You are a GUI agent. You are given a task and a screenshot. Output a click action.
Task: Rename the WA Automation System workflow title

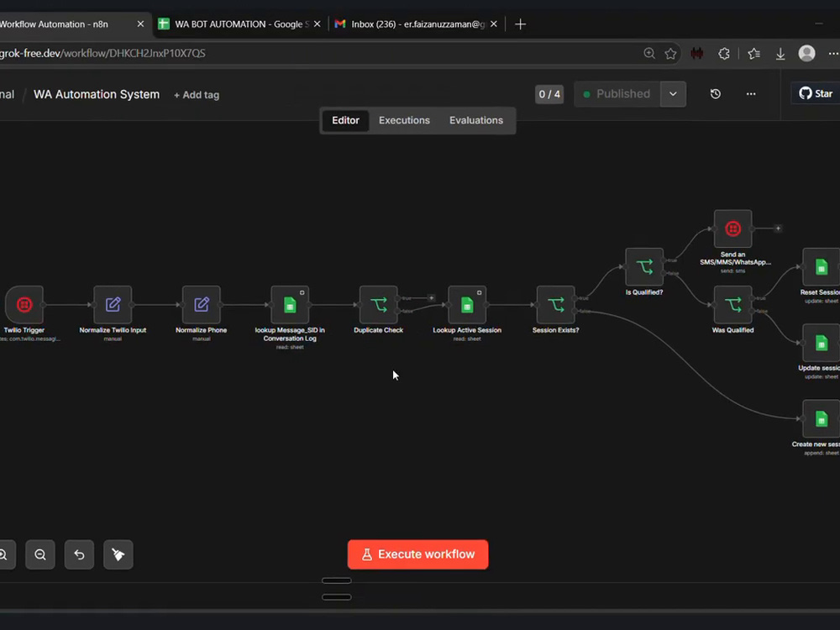pos(97,94)
